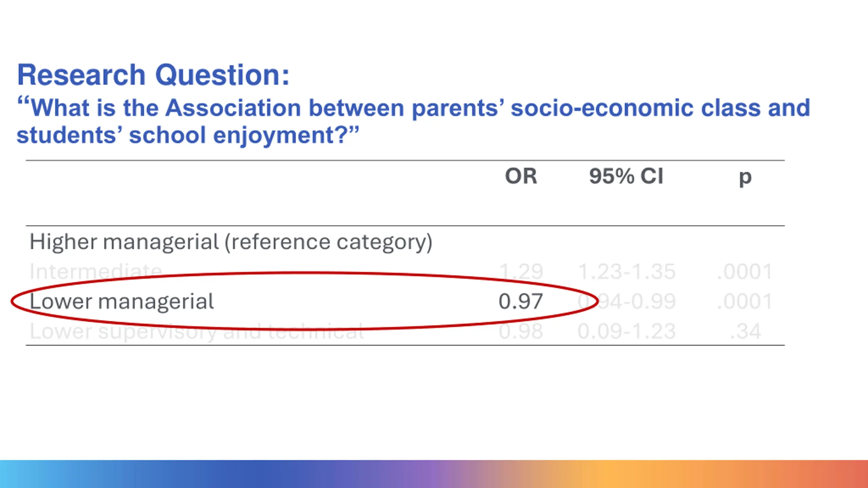
Task: Click the p column header
Action: point(745,177)
